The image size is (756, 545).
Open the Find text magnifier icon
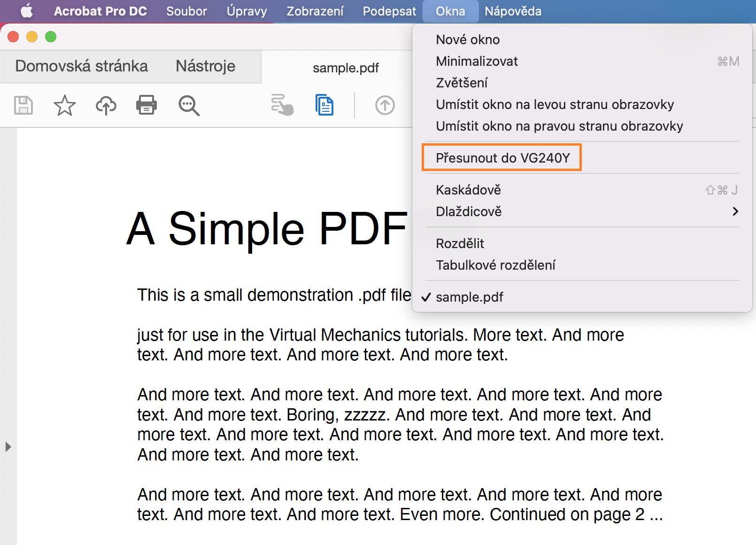click(x=189, y=105)
